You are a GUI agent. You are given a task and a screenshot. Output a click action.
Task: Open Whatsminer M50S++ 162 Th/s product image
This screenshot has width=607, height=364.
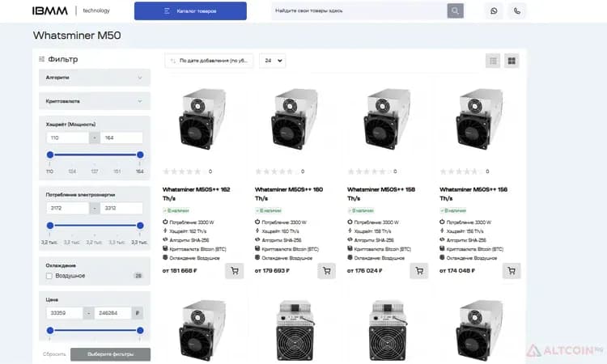(202, 119)
